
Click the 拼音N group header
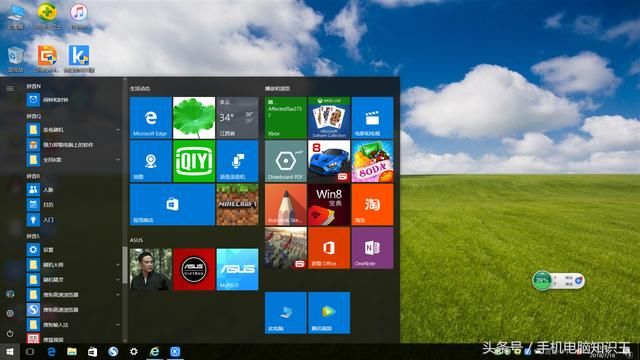(x=34, y=87)
